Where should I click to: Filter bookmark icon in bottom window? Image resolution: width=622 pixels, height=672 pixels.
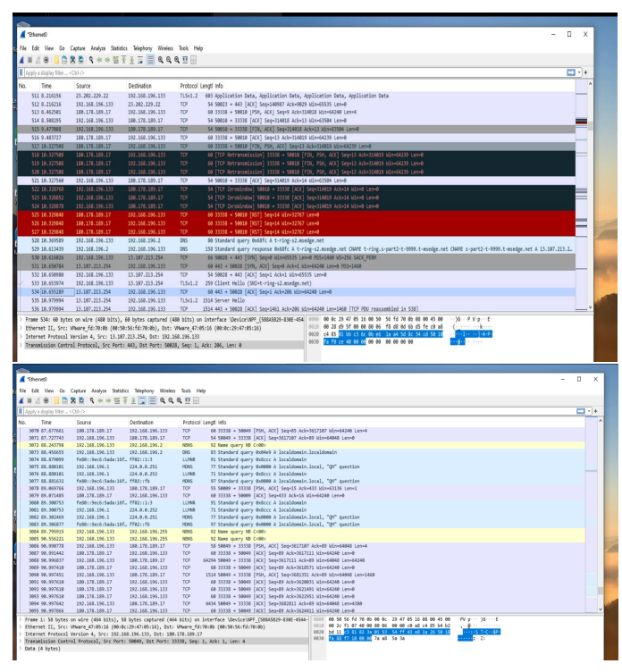pos(21,411)
